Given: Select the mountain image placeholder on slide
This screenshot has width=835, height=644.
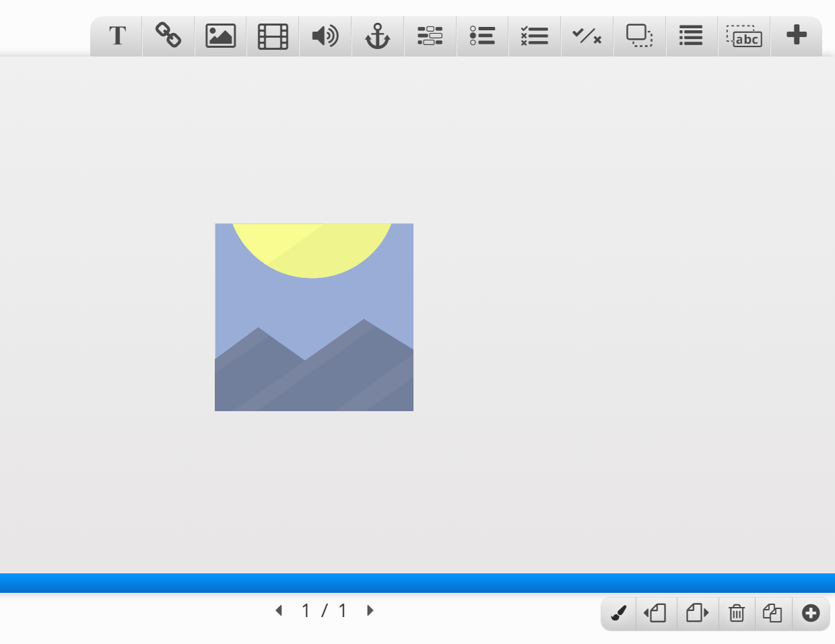Looking at the screenshot, I should [314, 317].
